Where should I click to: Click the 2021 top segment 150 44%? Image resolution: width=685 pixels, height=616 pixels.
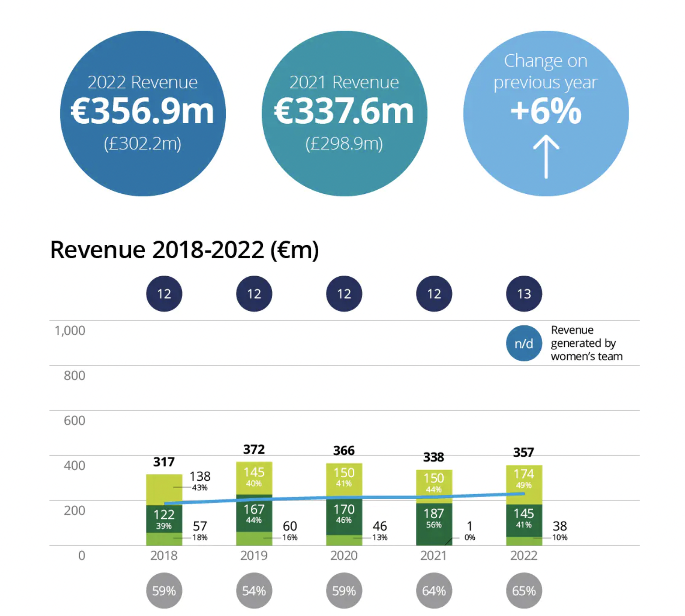434,486
